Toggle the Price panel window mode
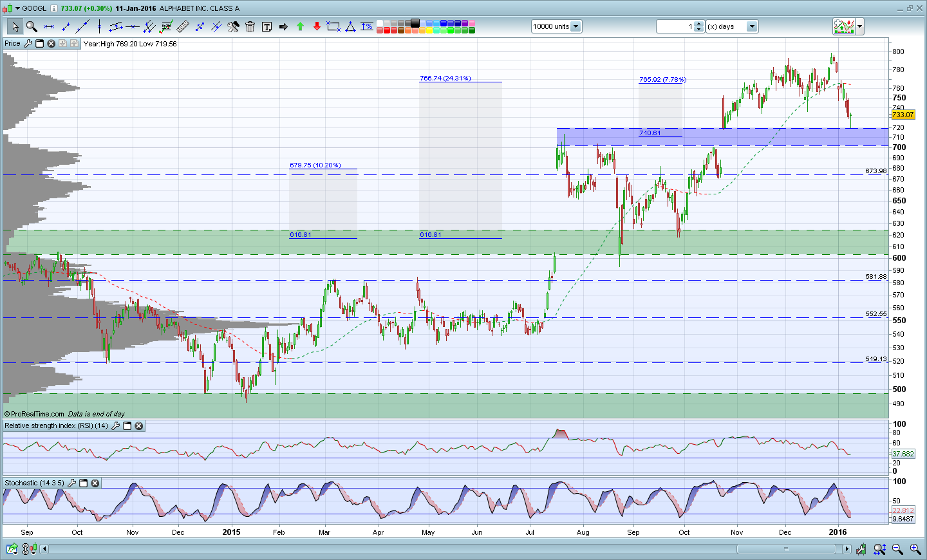The image size is (927, 560). point(39,44)
